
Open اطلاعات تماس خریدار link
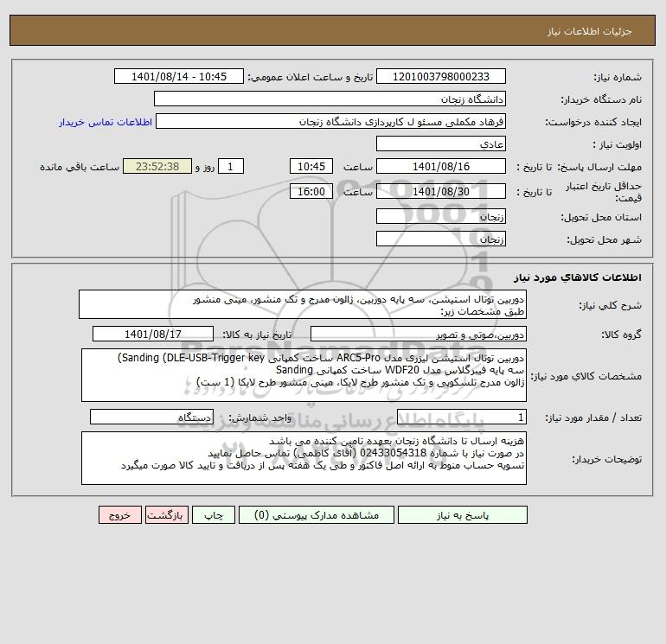coord(106,122)
